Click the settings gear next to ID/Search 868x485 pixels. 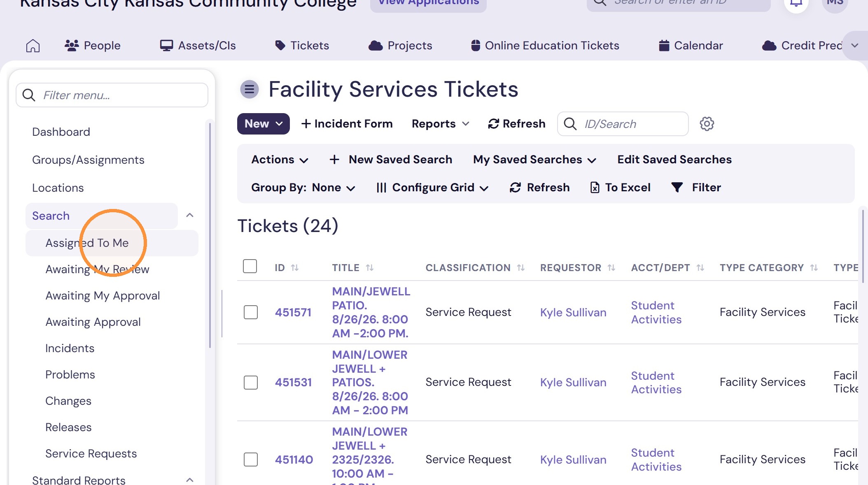click(707, 124)
